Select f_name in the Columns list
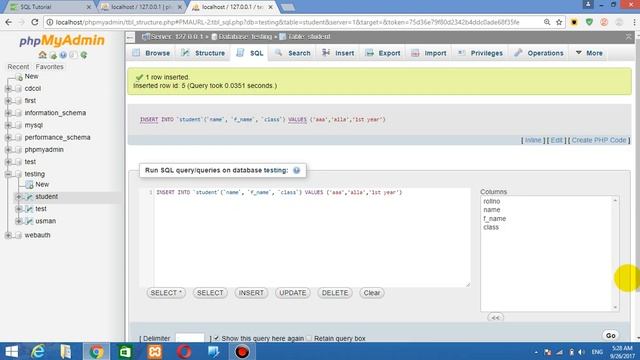The image size is (640, 360). coord(494,218)
